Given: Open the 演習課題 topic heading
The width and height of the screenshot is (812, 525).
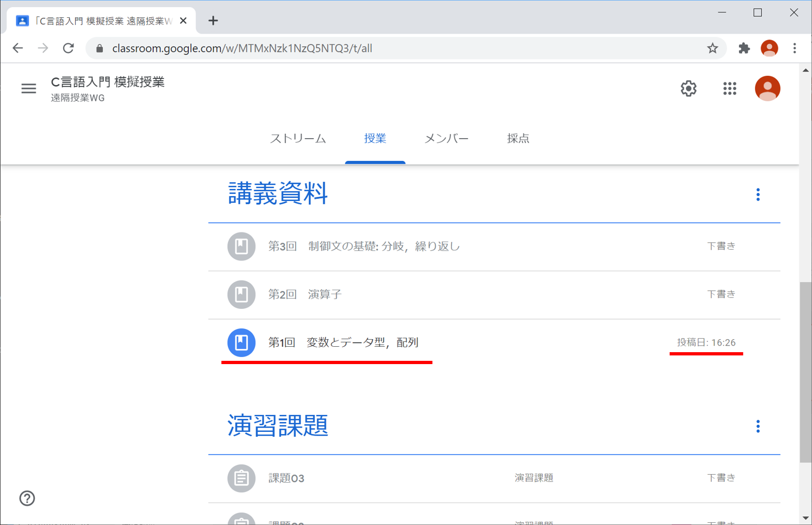Looking at the screenshot, I should (x=278, y=425).
